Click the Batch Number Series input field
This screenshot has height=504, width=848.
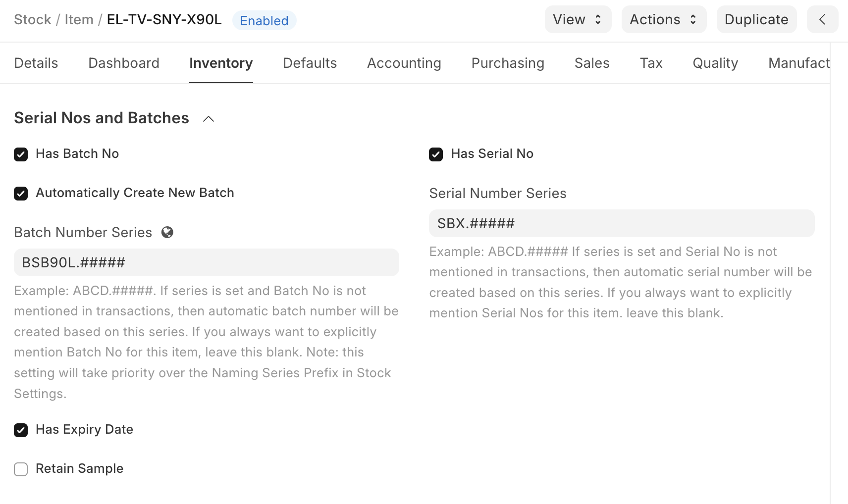pyautogui.click(x=206, y=262)
